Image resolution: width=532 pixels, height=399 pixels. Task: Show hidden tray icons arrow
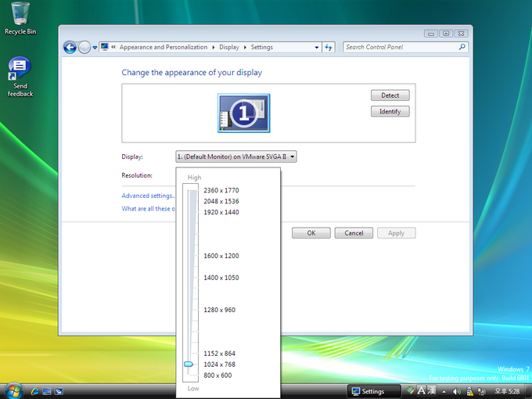point(444,391)
